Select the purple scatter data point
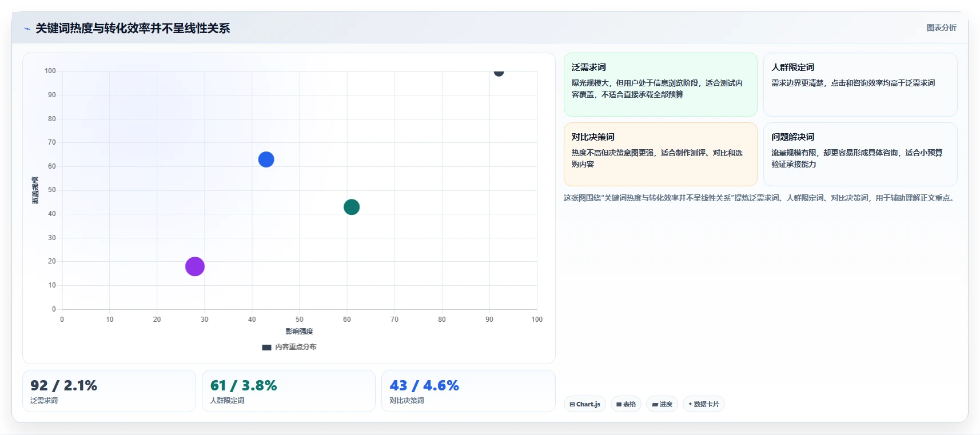Viewport: 980px width, 435px height. (x=195, y=266)
